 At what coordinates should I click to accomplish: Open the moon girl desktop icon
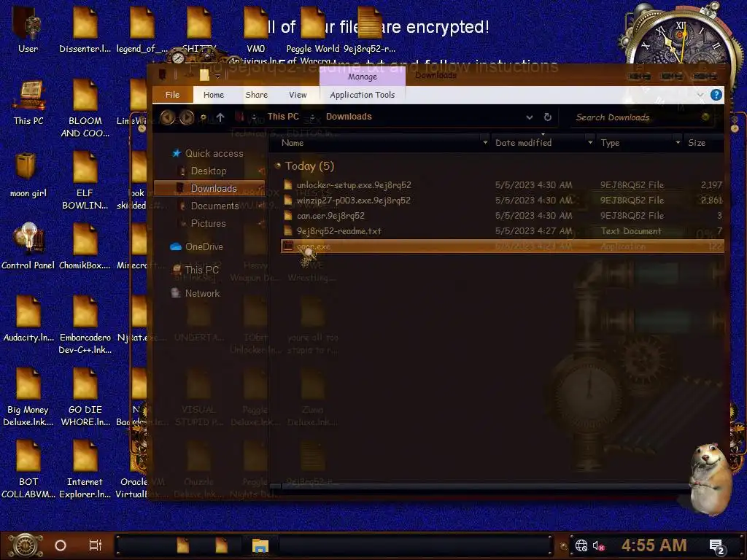(28, 176)
